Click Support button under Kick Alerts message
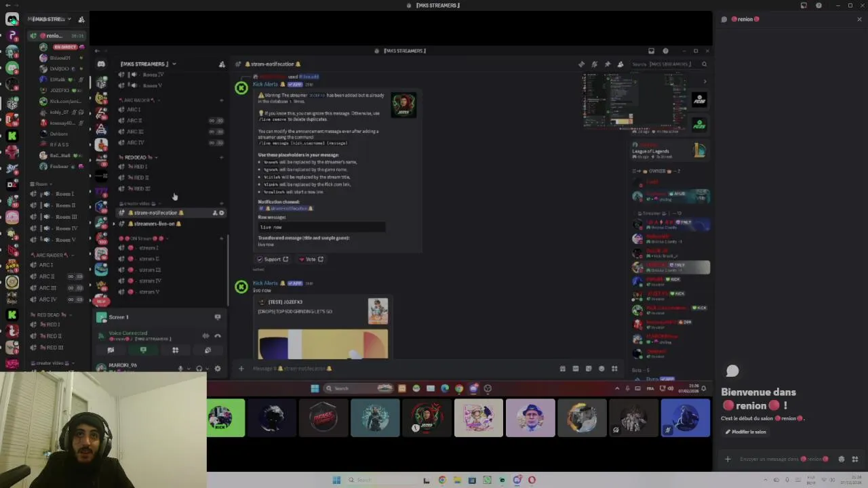The height and width of the screenshot is (488, 868). (x=273, y=260)
